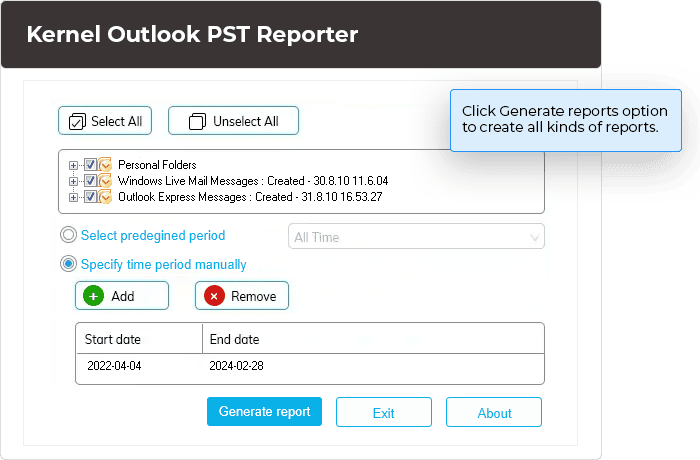This screenshot has width=700, height=460.
Task: Expand the Outlook Express Messages node
Action: (x=73, y=197)
